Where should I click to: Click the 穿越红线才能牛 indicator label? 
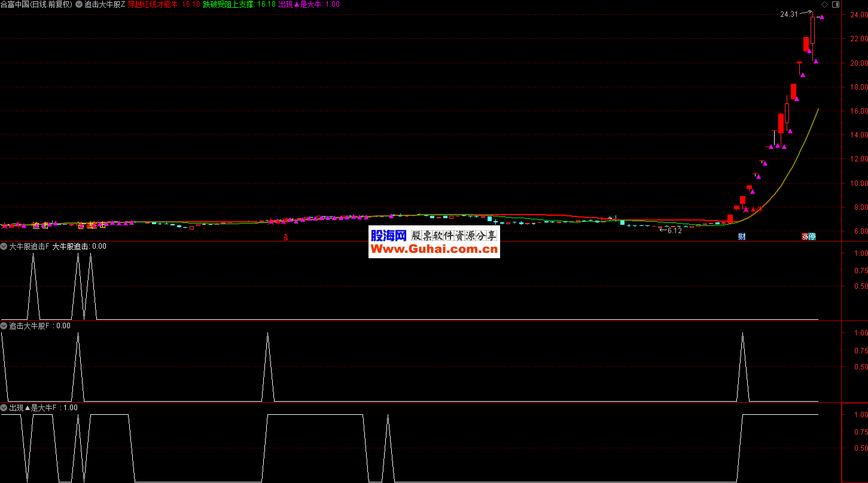click(x=153, y=4)
